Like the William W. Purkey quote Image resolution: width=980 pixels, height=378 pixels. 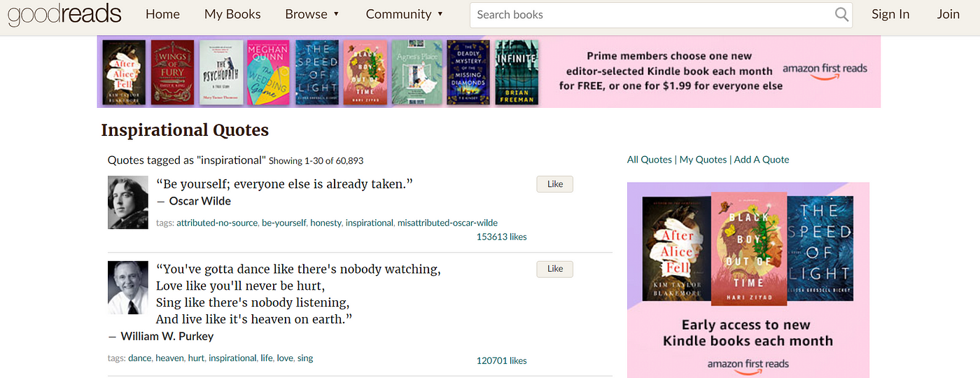coord(554,269)
